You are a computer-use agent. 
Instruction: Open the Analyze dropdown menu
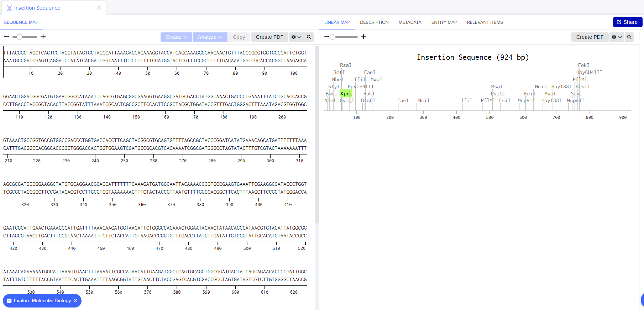[210, 37]
